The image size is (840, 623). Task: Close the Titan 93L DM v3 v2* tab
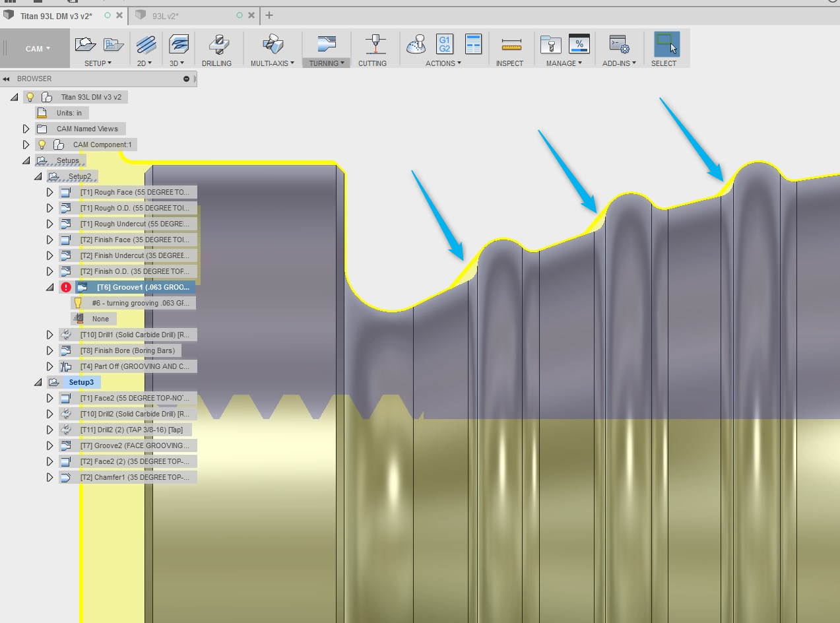click(x=119, y=15)
